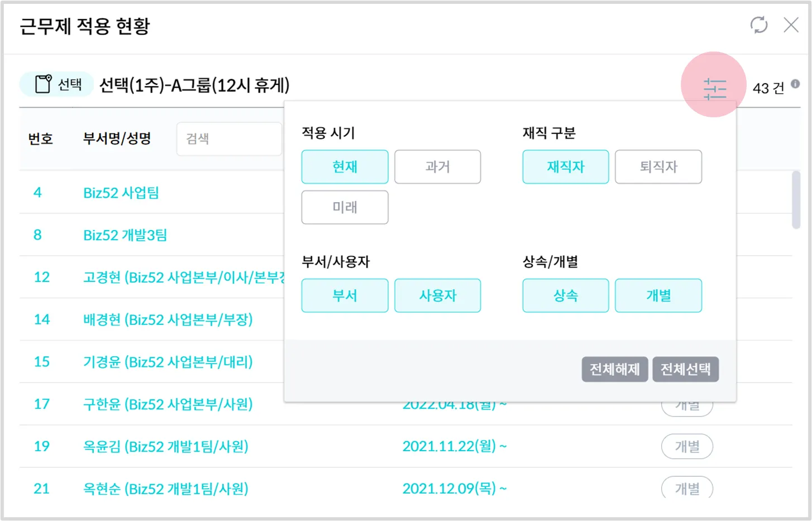Click the refresh icon in header
Image resolution: width=812 pixels, height=521 pixels.
pyautogui.click(x=758, y=25)
